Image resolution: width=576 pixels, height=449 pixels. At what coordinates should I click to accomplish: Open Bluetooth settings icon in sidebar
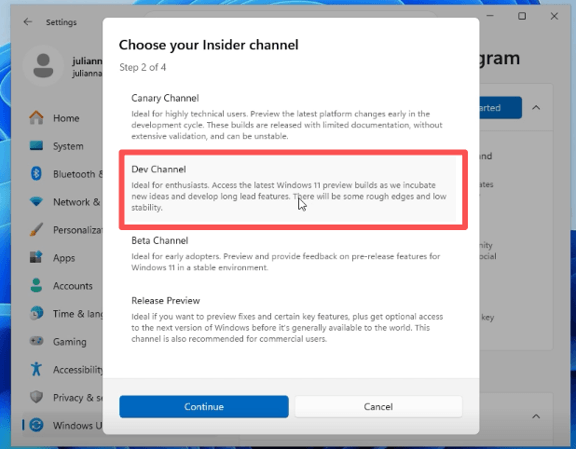click(x=36, y=173)
